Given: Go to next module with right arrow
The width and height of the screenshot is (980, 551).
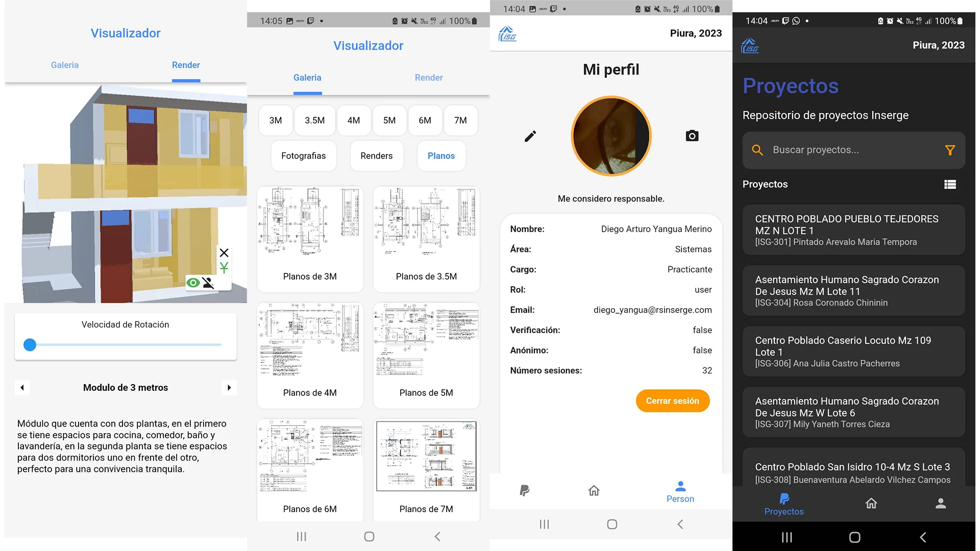Looking at the screenshot, I should (229, 388).
